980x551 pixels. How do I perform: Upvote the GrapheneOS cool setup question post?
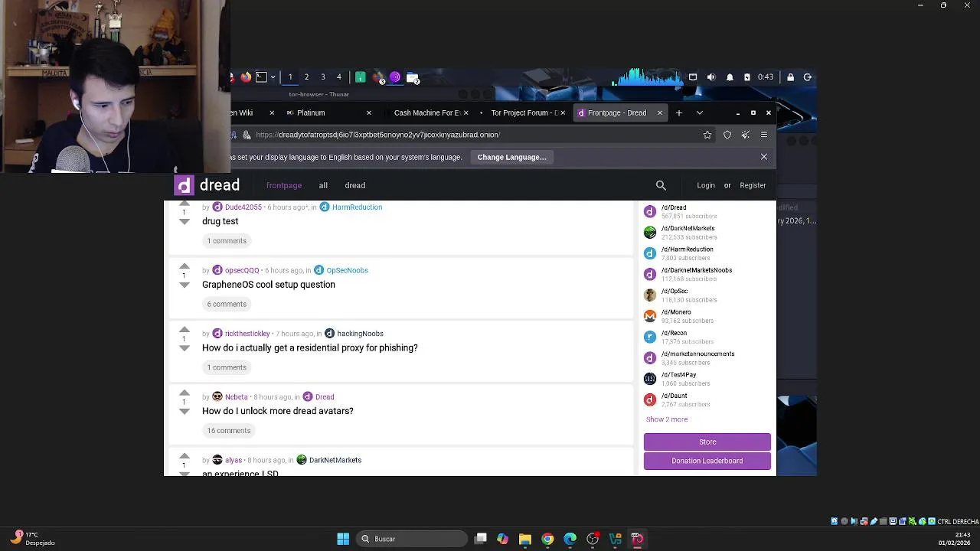[184, 266]
